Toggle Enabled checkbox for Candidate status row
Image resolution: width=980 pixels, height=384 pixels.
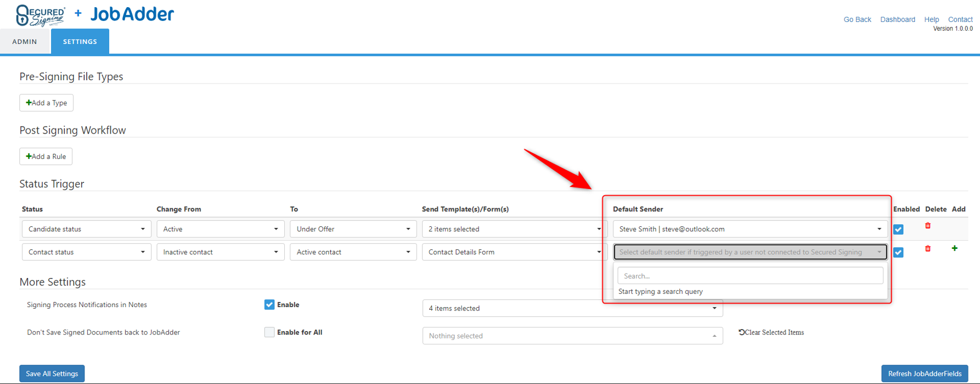click(x=898, y=230)
